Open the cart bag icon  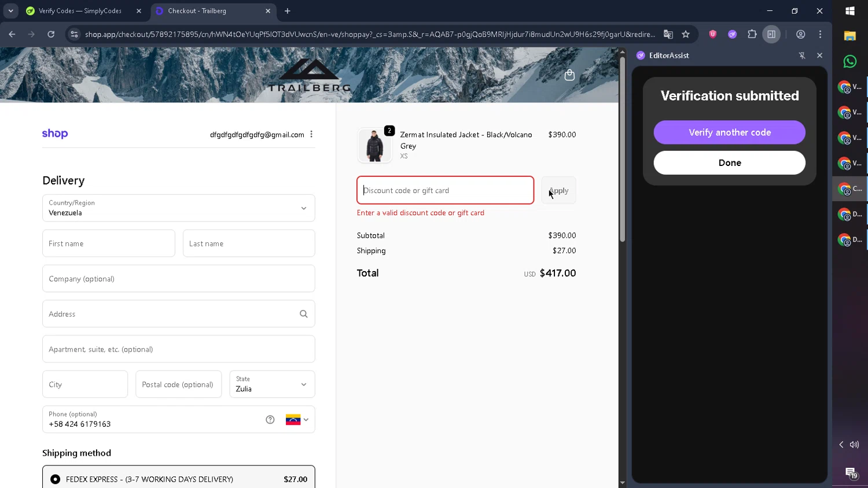point(569,75)
